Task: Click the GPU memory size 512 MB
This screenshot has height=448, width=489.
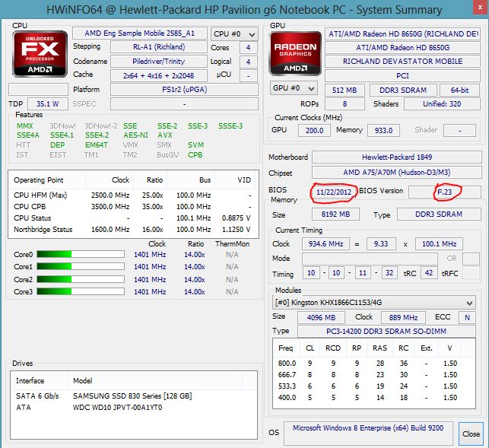Action: (x=345, y=91)
